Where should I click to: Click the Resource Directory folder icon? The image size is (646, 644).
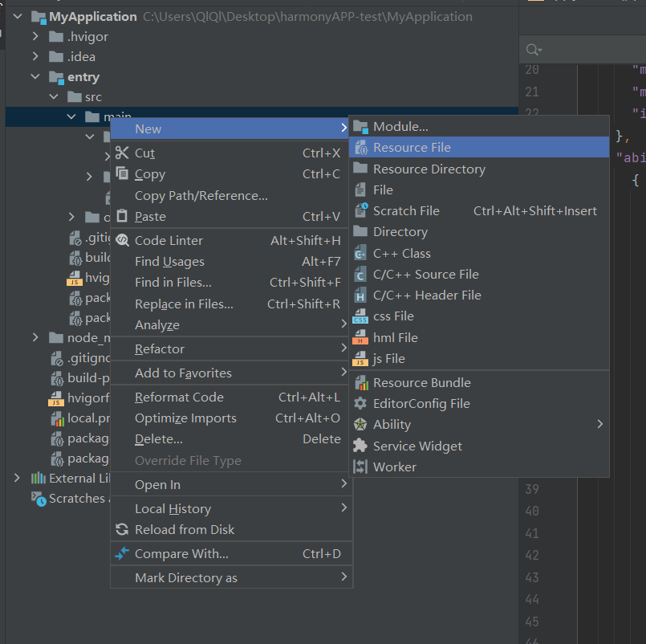[360, 168]
